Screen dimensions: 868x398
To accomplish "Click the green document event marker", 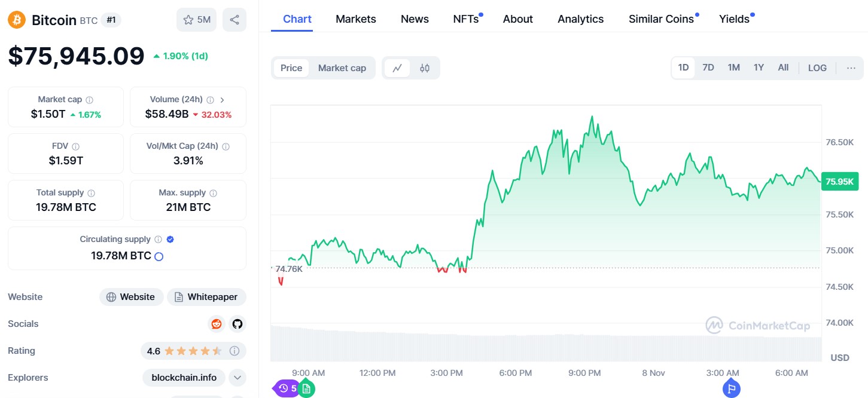I will (306, 388).
